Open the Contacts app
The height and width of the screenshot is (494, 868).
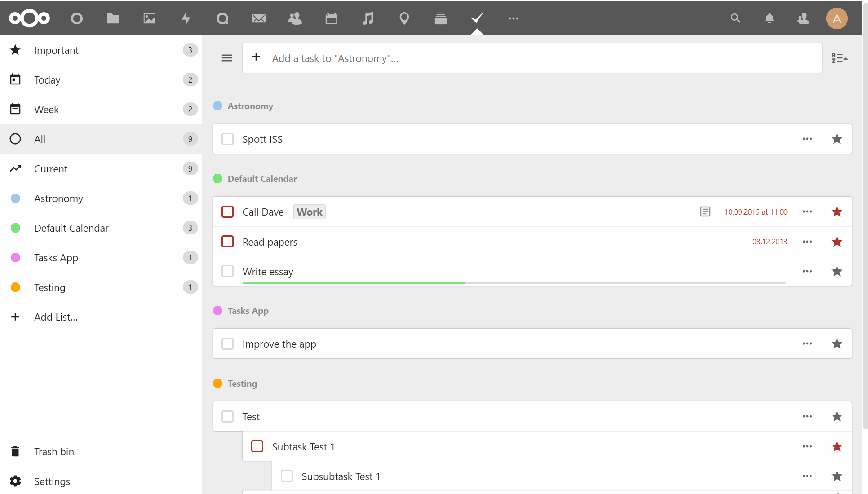(295, 18)
